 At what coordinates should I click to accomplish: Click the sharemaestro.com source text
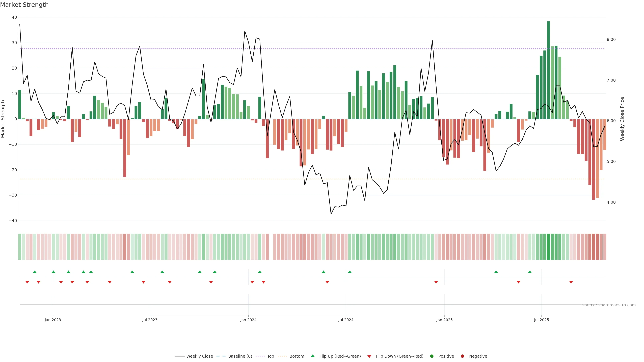pos(609,305)
